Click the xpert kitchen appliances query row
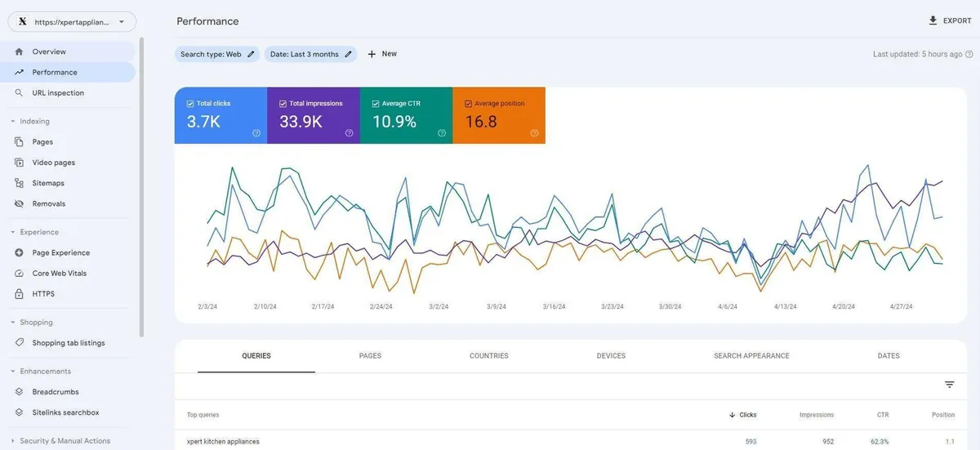Screen dimensions: 980x450 point(571,441)
